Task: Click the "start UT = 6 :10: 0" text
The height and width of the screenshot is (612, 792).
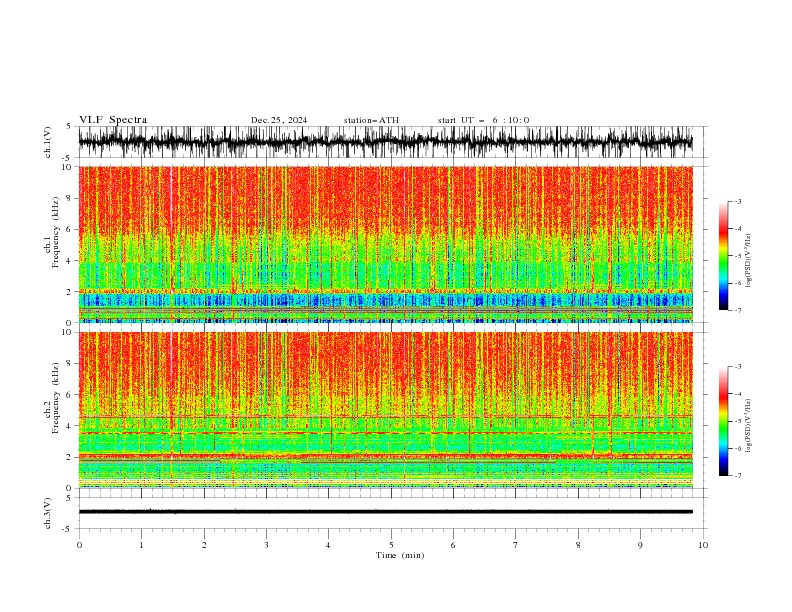Action: click(x=483, y=120)
